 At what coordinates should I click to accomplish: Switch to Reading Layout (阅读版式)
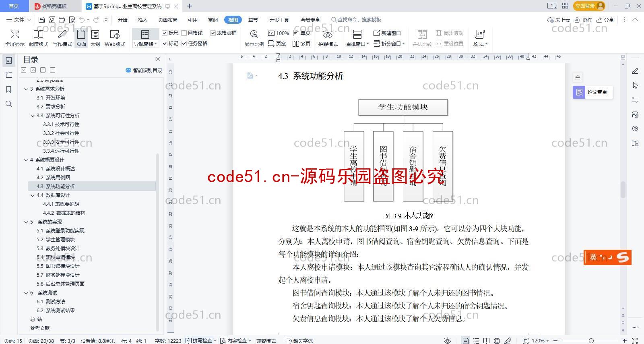(38, 38)
